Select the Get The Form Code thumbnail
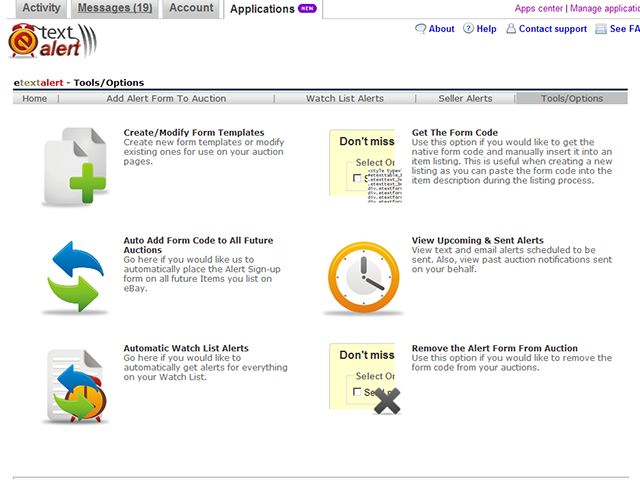640x480 pixels. tap(366, 166)
